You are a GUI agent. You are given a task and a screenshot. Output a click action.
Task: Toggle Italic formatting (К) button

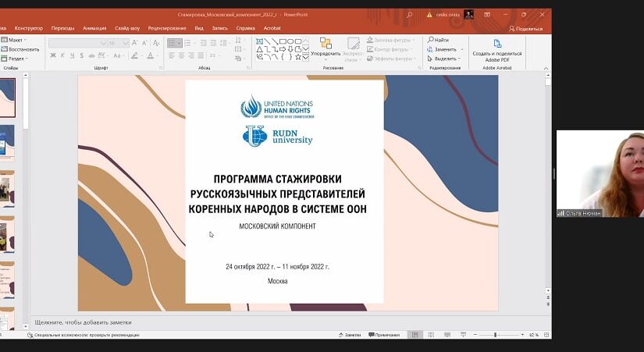62,55
